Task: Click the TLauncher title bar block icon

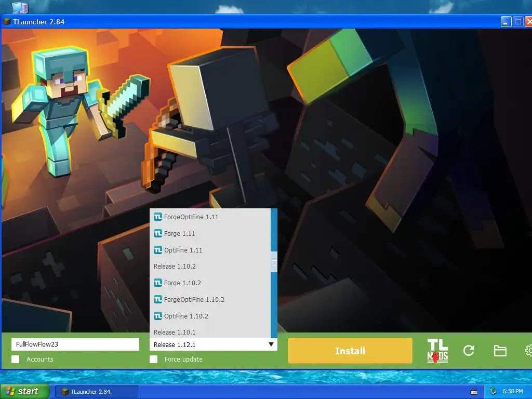Action: 7,22
